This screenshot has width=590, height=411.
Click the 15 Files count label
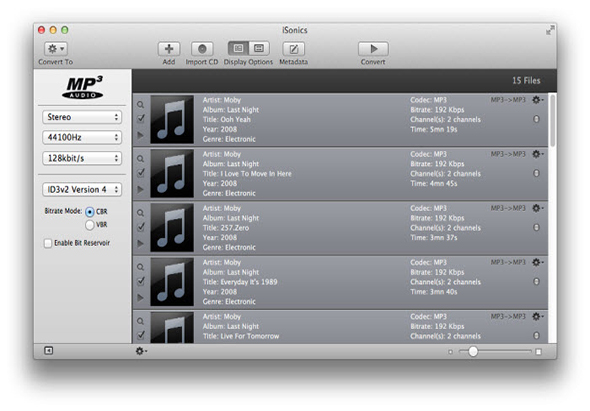[x=526, y=81]
